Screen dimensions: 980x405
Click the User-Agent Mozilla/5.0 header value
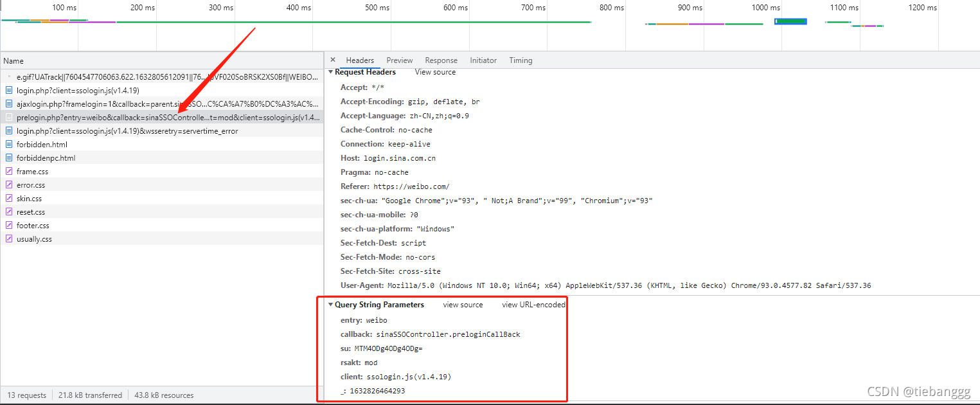coord(629,285)
